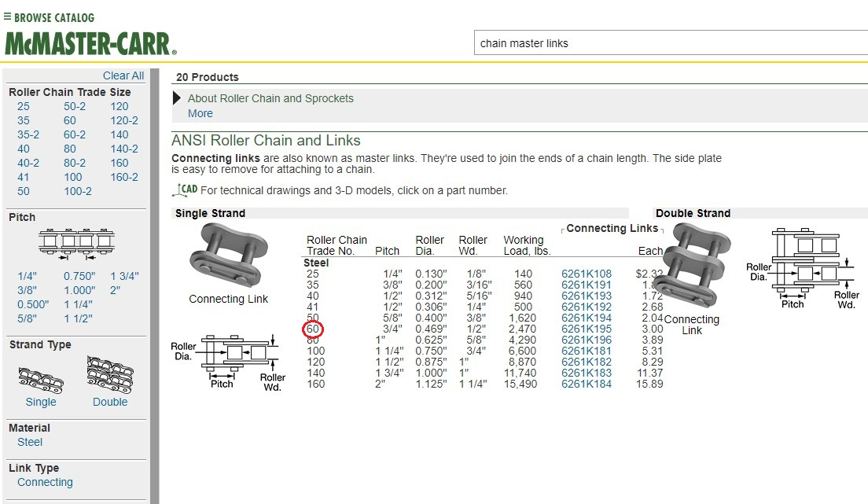
Task: Filter by trade size 50-2
Action: 75,106
